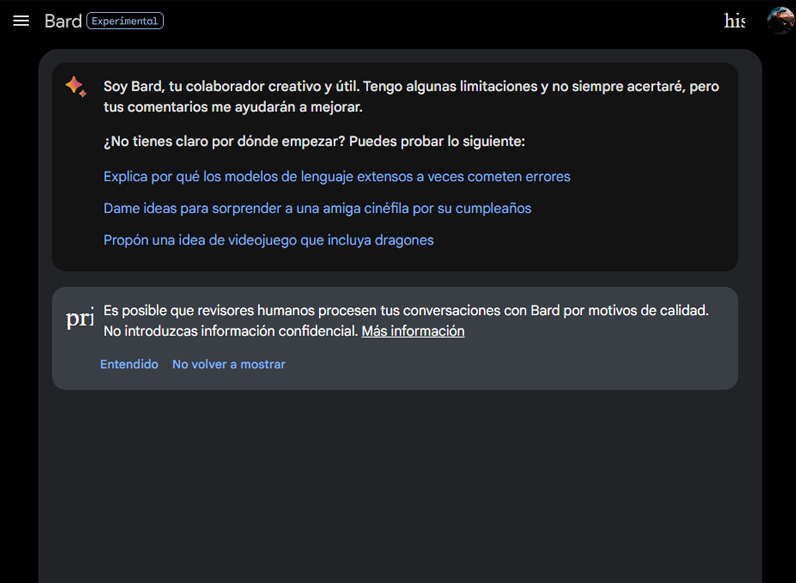Screen dimensions: 796x583
Task: Click the 'tus comentarios me ayudarán a mejorar' line
Action: pyautogui.click(x=232, y=107)
